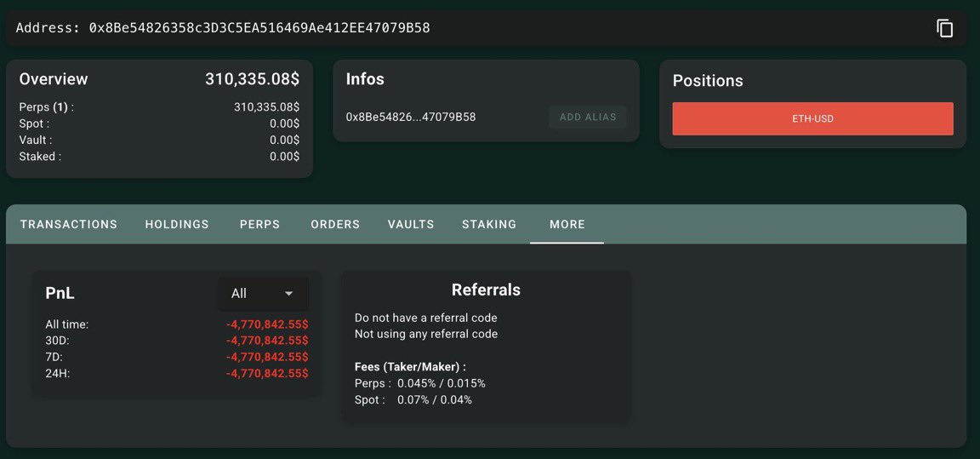
Task: View the Vaults tab
Action: 411,224
